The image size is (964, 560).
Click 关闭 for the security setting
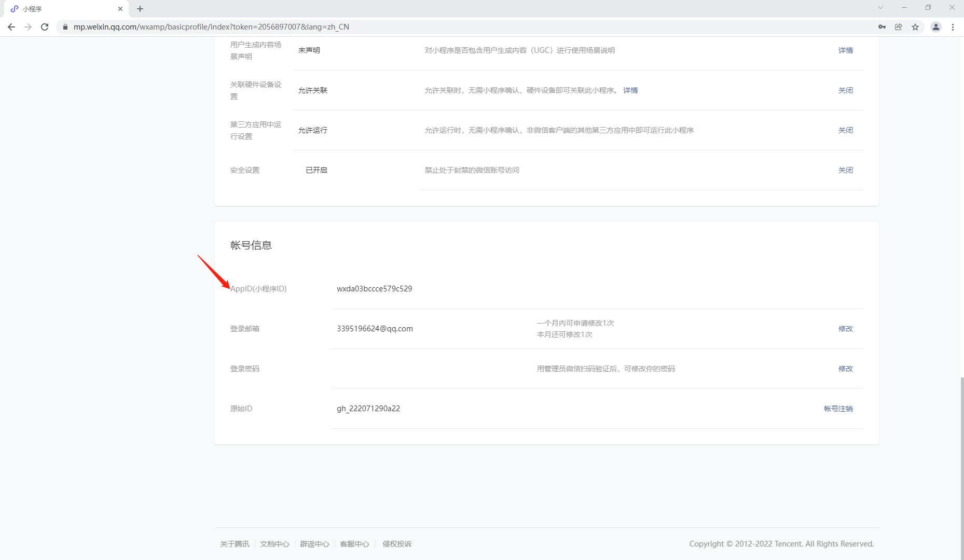click(846, 170)
